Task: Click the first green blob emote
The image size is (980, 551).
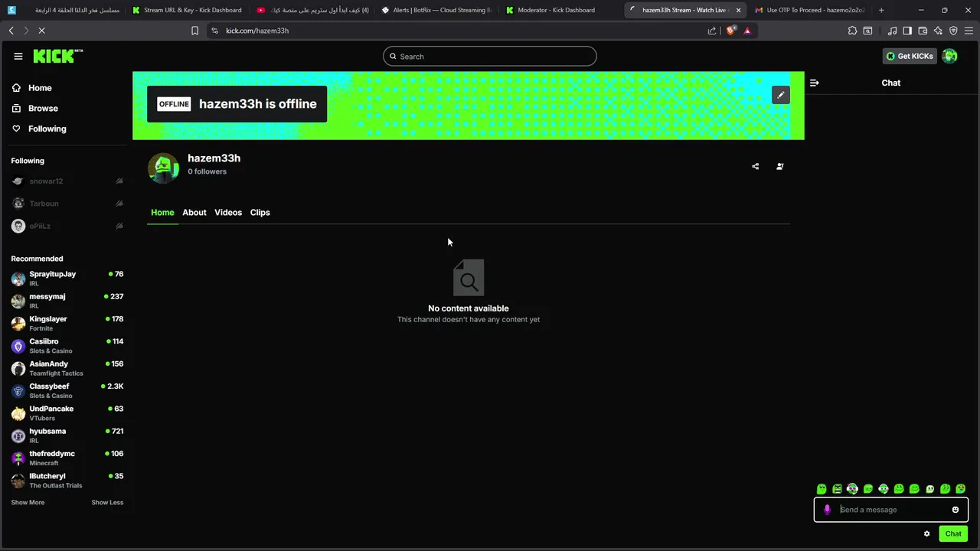Action: [822, 489]
